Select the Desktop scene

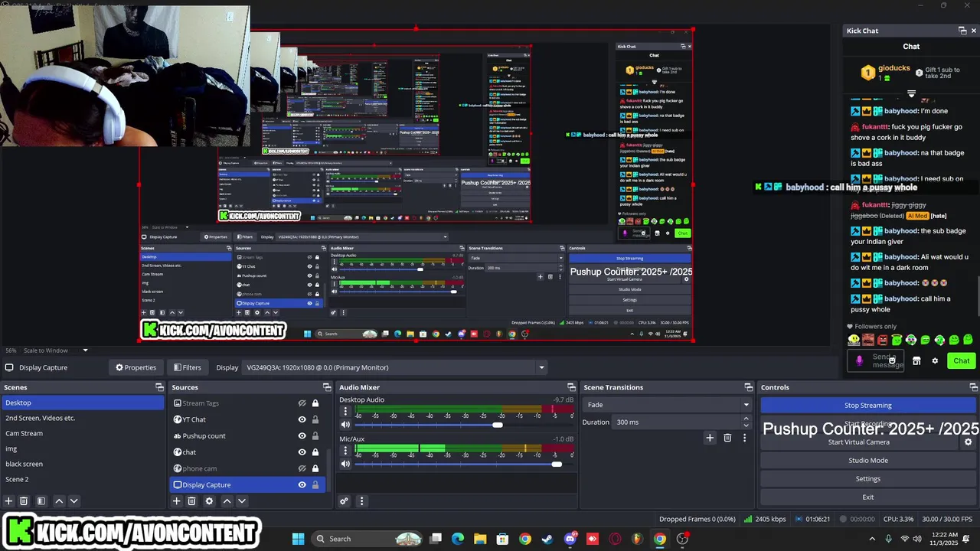coord(83,403)
